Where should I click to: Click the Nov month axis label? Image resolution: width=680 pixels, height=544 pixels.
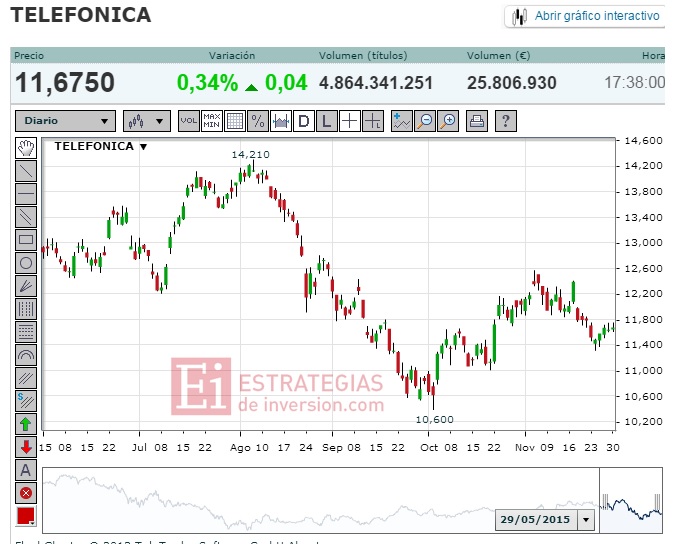525,448
